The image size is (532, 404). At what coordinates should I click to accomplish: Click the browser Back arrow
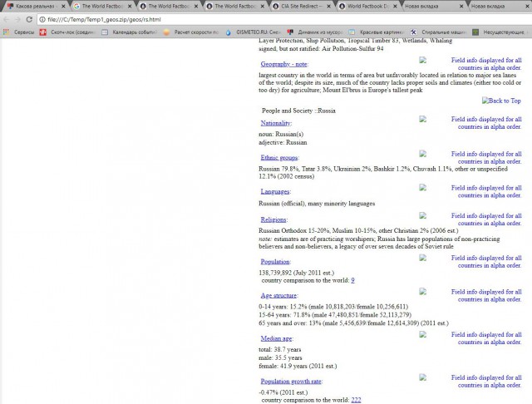point(6,19)
